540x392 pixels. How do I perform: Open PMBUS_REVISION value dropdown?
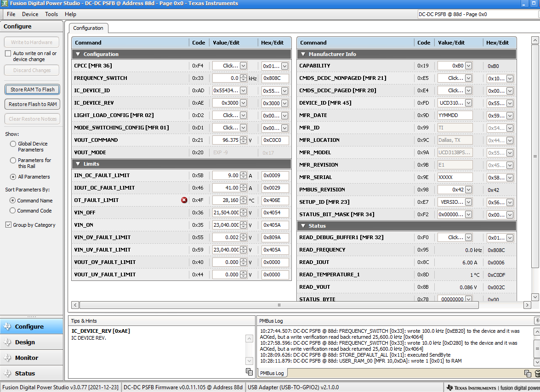[x=468, y=190]
